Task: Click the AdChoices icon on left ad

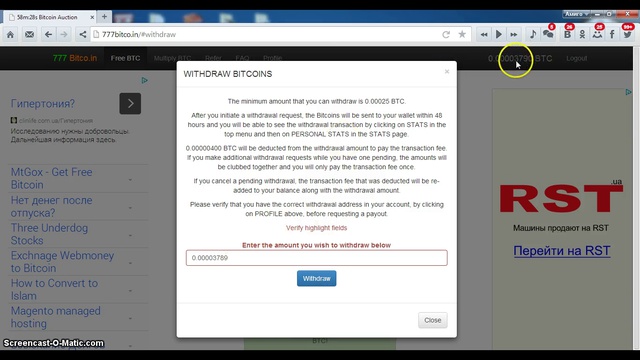Action: [x=144, y=81]
